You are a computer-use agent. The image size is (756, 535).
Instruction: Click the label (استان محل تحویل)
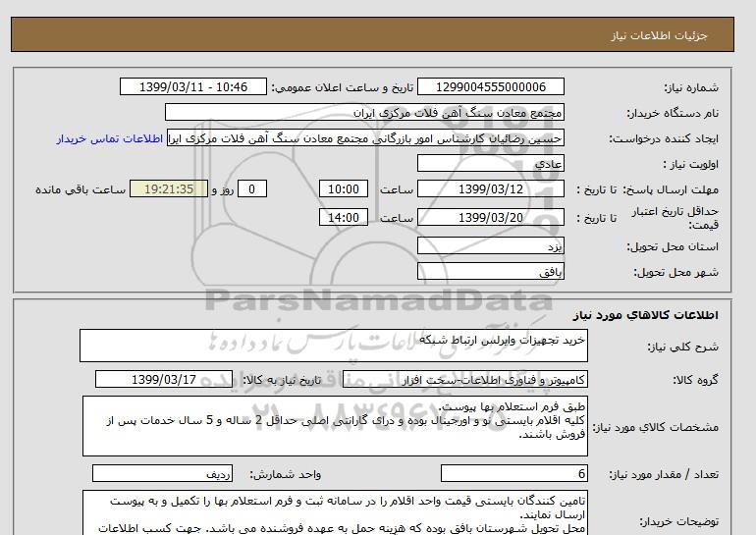point(673,246)
